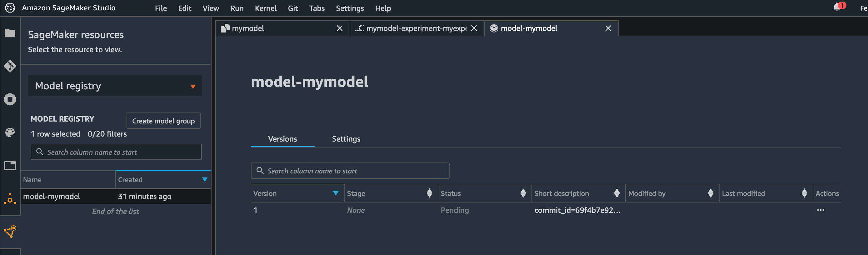Screen dimensions: 868x255
Task: Click the commit_id short description cell
Action: coord(577,210)
